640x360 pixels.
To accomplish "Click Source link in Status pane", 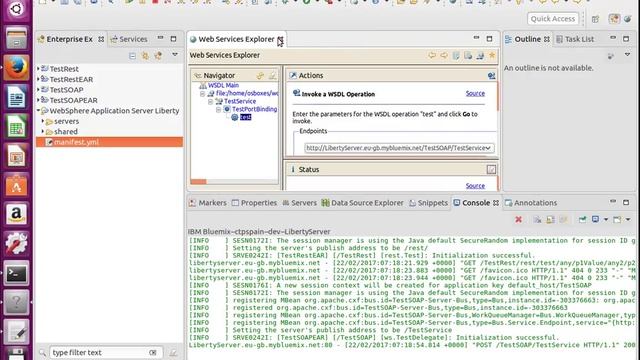I will coord(475,186).
